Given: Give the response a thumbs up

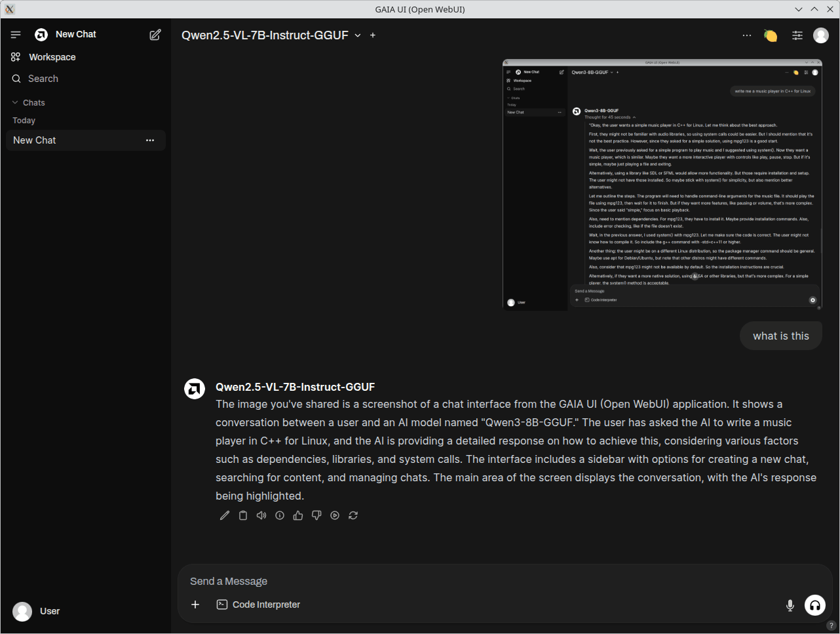Looking at the screenshot, I should pos(298,515).
